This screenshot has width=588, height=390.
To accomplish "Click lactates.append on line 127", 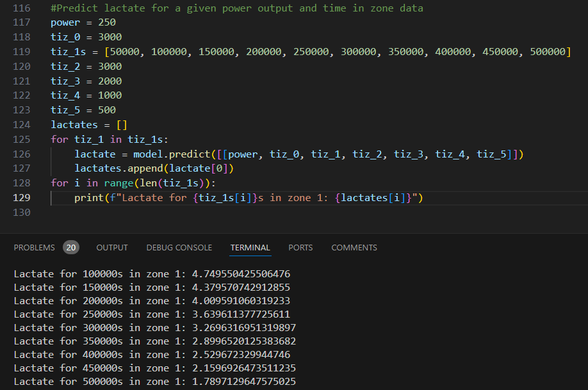I will 118,168.
